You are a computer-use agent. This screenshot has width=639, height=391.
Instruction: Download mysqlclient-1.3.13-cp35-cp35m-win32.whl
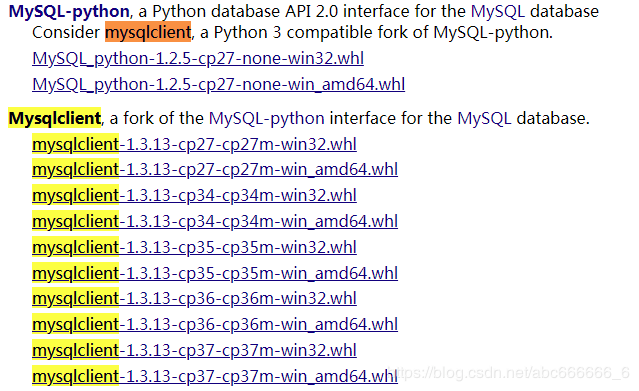(x=194, y=247)
